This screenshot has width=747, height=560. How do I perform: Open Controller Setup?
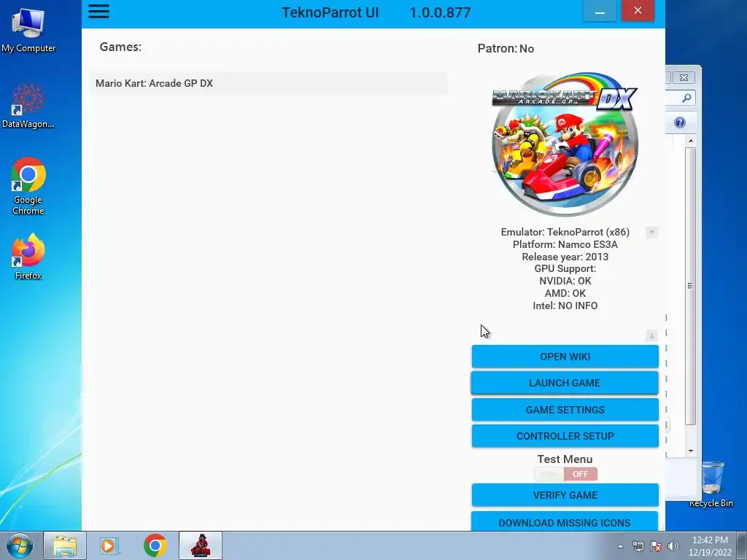565,436
